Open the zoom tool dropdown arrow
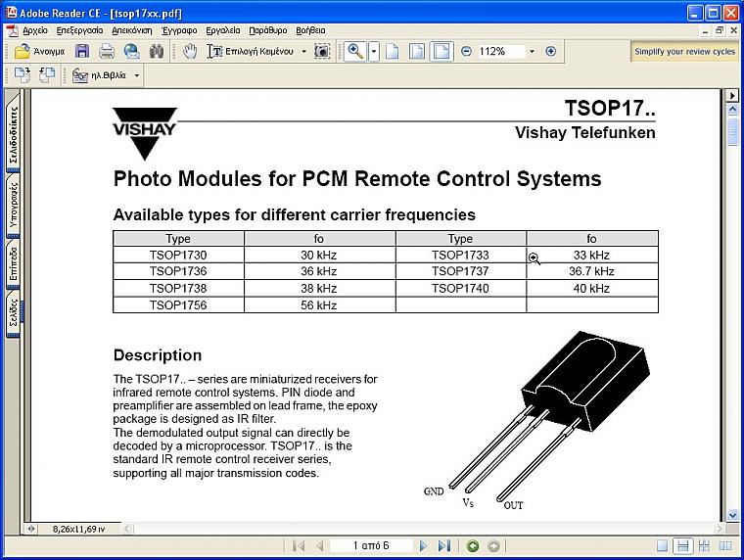This screenshot has height=560, width=744. [374, 51]
